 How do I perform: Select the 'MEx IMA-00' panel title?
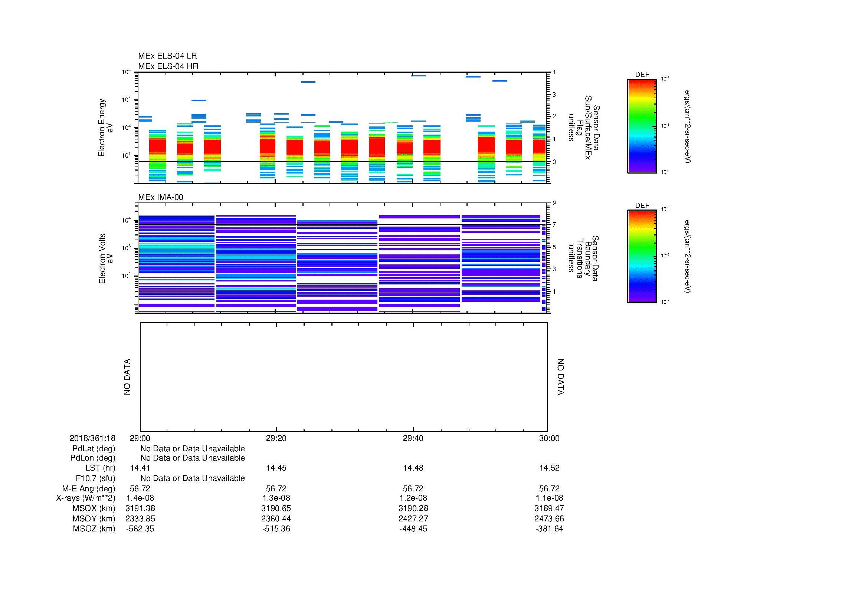click(x=160, y=197)
